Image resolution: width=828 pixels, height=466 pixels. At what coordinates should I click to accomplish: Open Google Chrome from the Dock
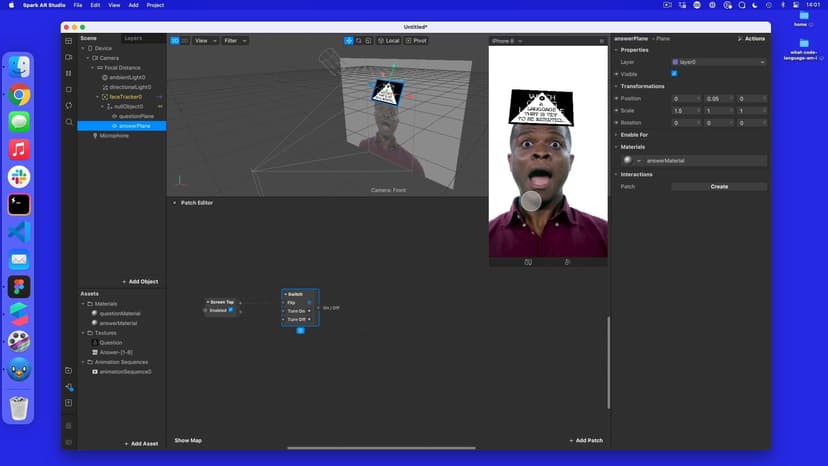(19, 95)
